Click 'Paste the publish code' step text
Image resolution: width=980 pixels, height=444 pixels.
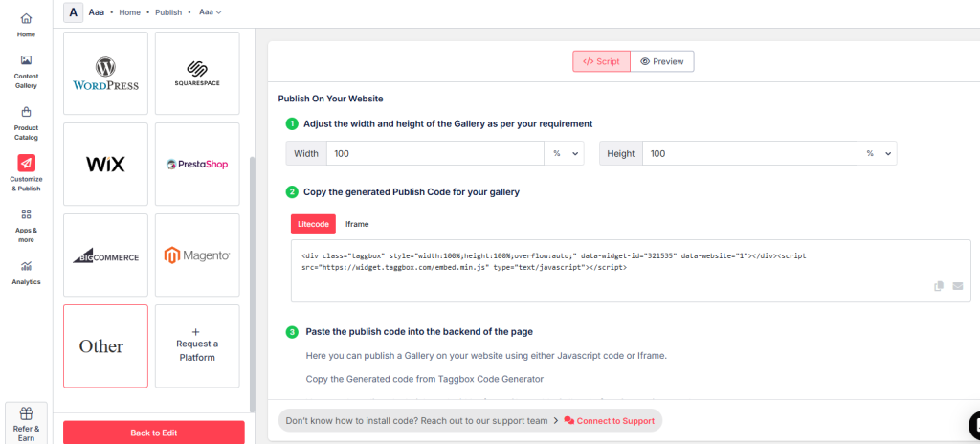(x=419, y=331)
